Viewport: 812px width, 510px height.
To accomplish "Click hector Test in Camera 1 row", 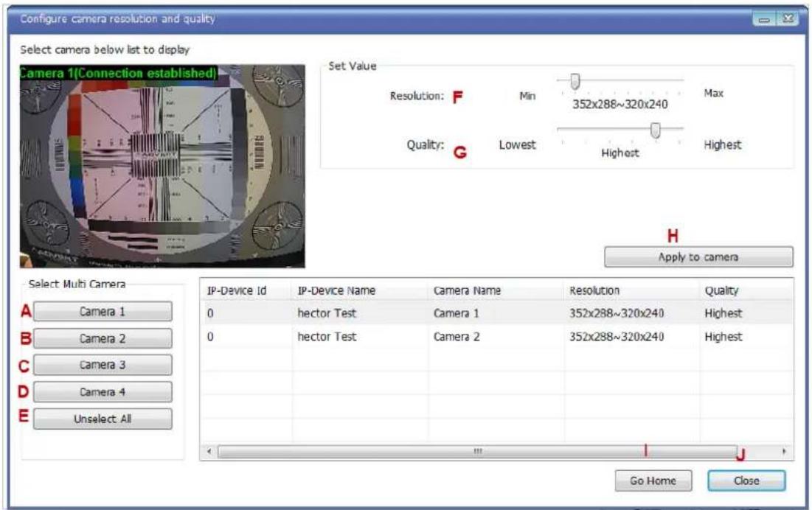I will (x=327, y=313).
